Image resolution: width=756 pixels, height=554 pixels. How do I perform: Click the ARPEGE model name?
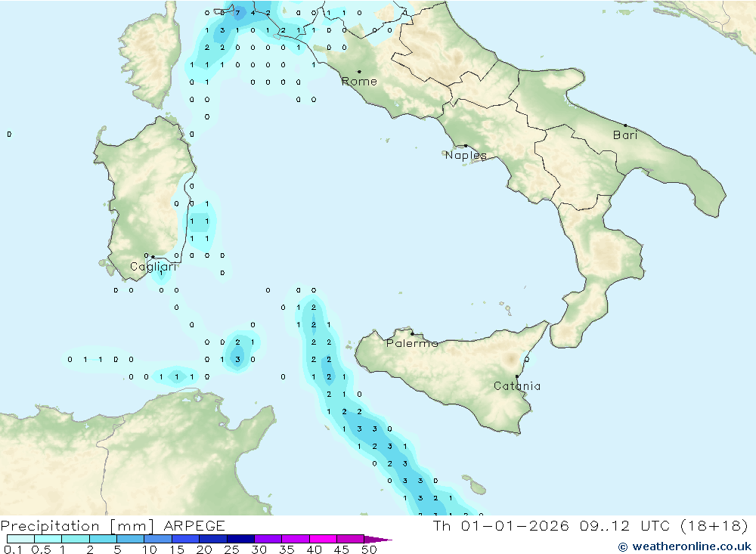pyautogui.click(x=194, y=525)
